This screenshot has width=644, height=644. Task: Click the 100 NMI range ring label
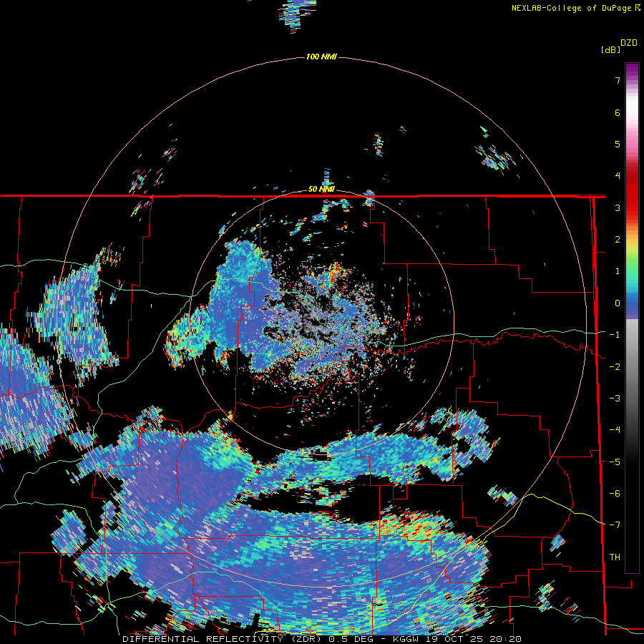coord(321,57)
